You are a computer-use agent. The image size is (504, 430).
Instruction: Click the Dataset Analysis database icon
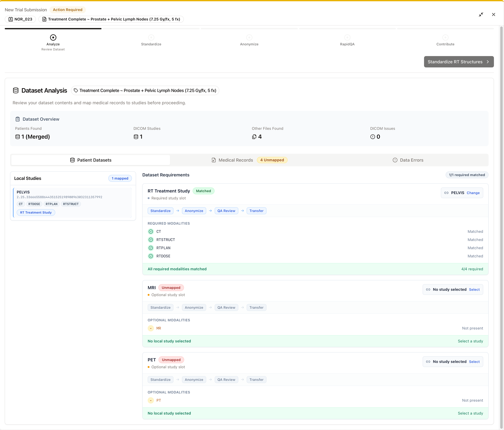click(16, 91)
